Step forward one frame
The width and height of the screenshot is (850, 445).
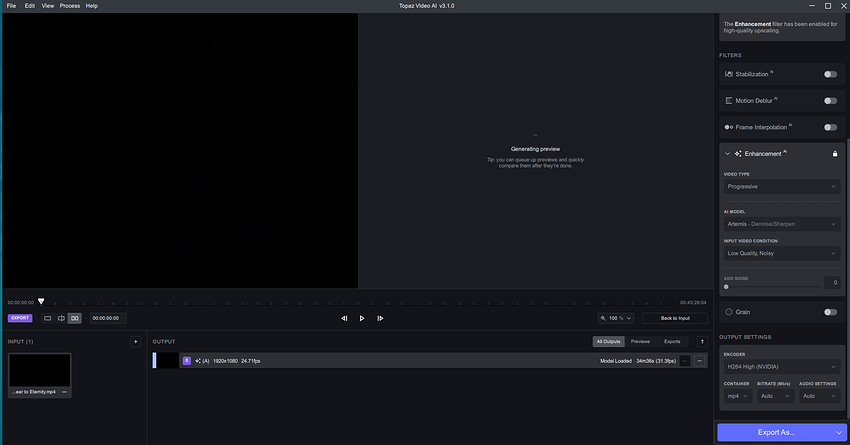coord(380,318)
